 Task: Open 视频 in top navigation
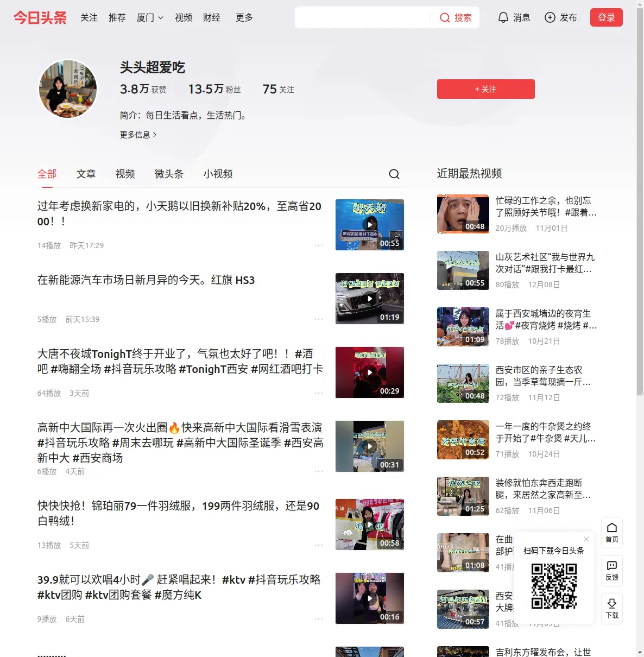184,18
